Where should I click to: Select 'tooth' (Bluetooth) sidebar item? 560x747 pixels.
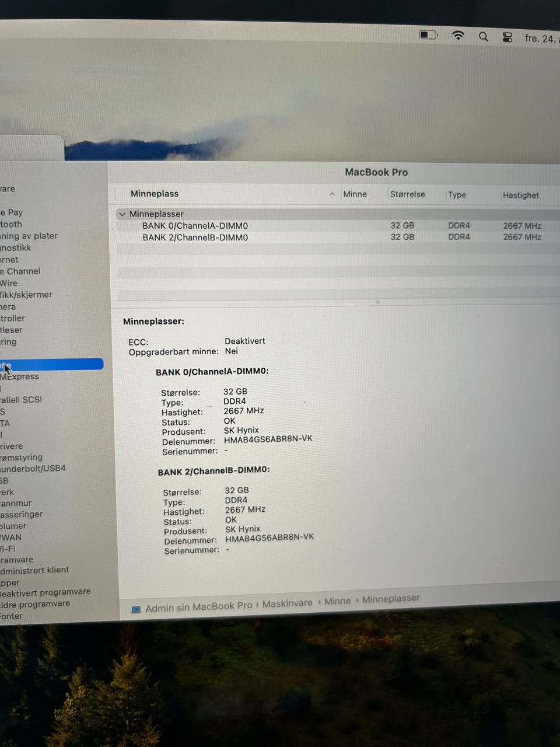(x=11, y=224)
